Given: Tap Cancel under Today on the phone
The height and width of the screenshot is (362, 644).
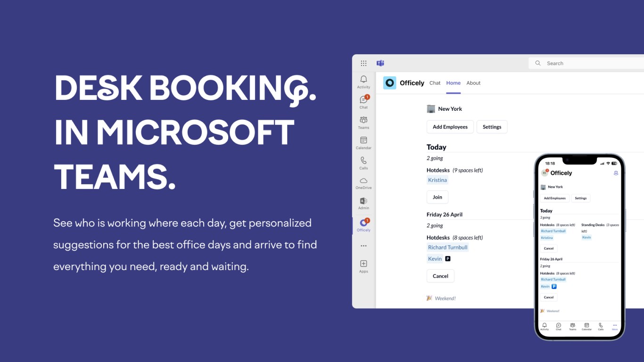Looking at the screenshot, I should point(549,248).
